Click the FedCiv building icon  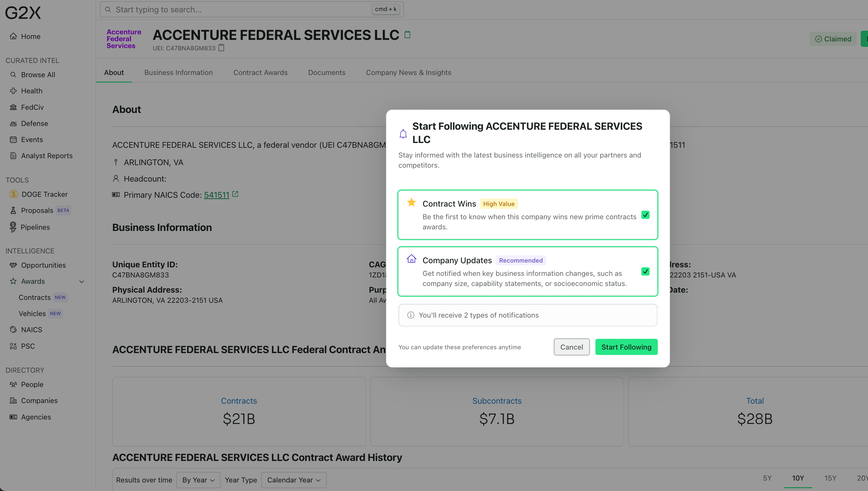[13, 107]
